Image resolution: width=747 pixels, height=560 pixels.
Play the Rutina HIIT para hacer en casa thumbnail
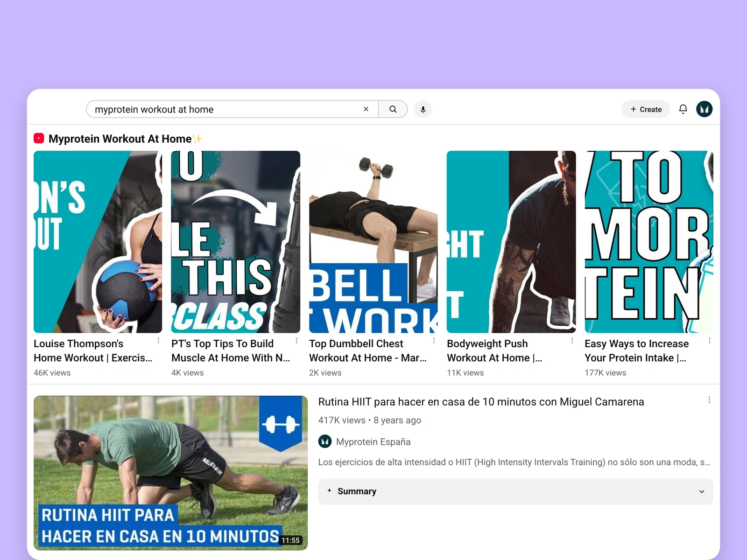170,473
